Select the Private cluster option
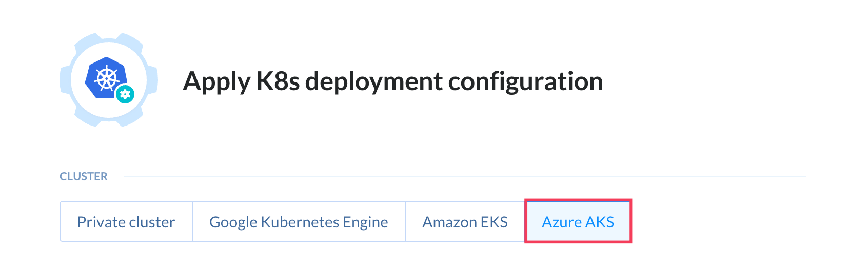This screenshot has width=868, height=271. [x=126, y=222]
